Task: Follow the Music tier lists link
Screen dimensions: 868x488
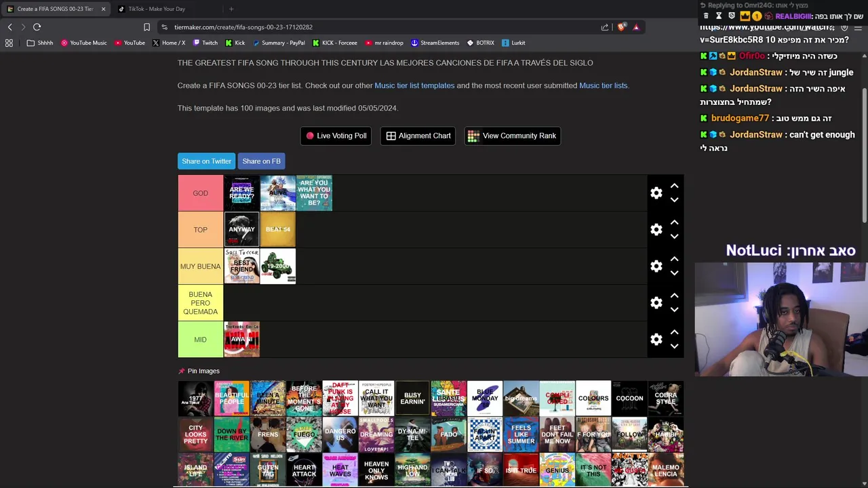Action: coord(603,85)
